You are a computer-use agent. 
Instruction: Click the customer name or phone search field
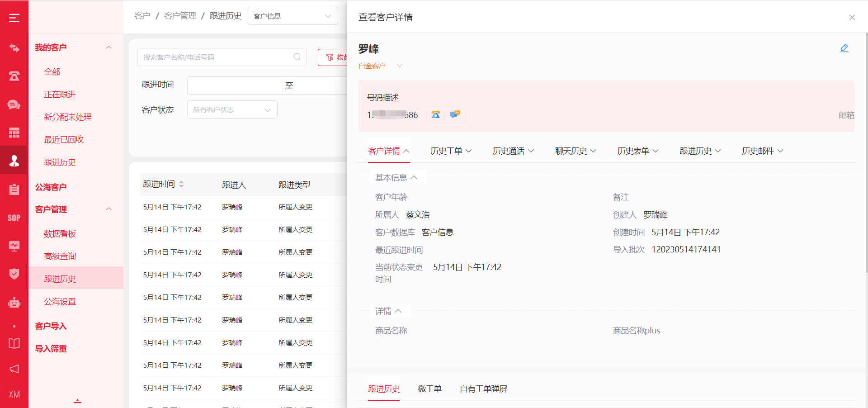[x=217, y=57]
